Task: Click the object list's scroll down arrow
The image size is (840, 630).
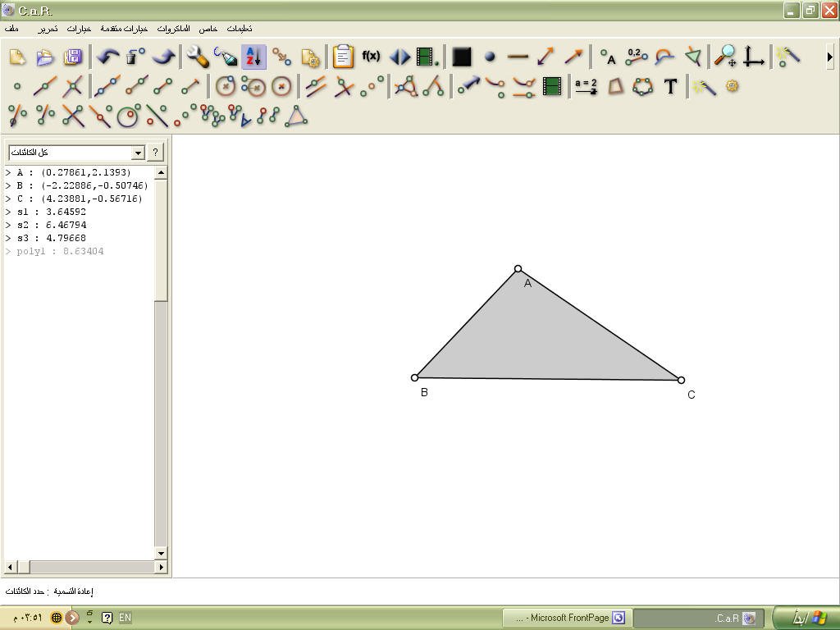Action: click(161, 554)
